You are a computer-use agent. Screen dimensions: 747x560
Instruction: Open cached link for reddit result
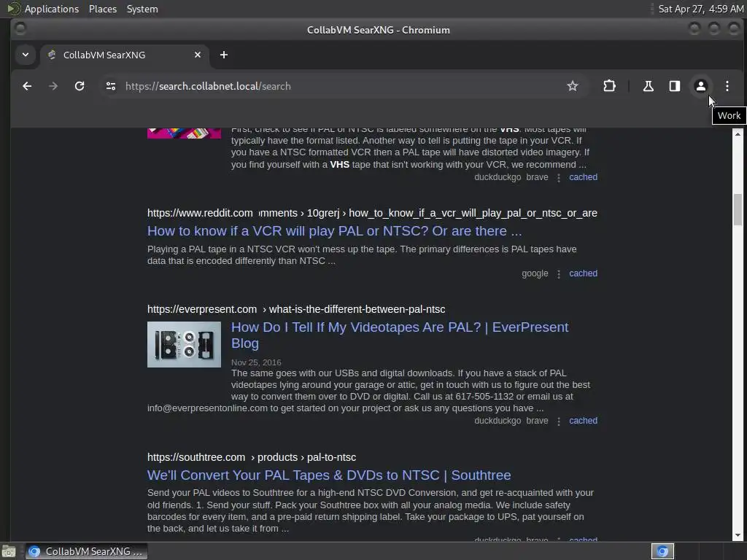pos(583,273)
